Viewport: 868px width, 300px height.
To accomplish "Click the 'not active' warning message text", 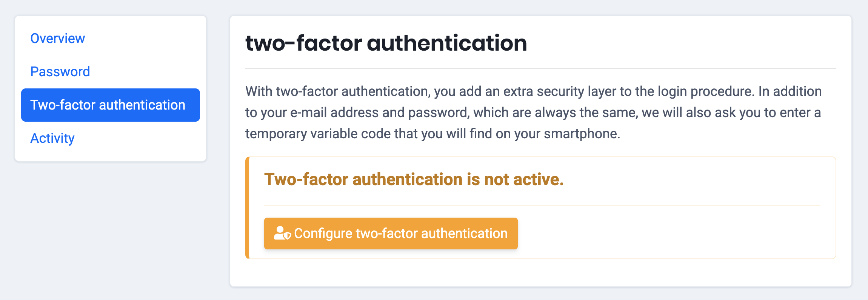I will click(x=414, y=179).
